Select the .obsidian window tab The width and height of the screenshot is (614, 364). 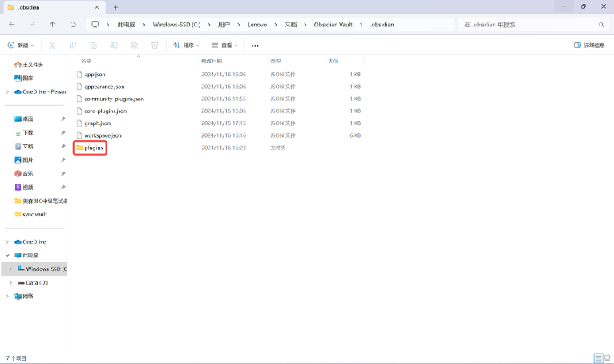click(x=54, y=7)
